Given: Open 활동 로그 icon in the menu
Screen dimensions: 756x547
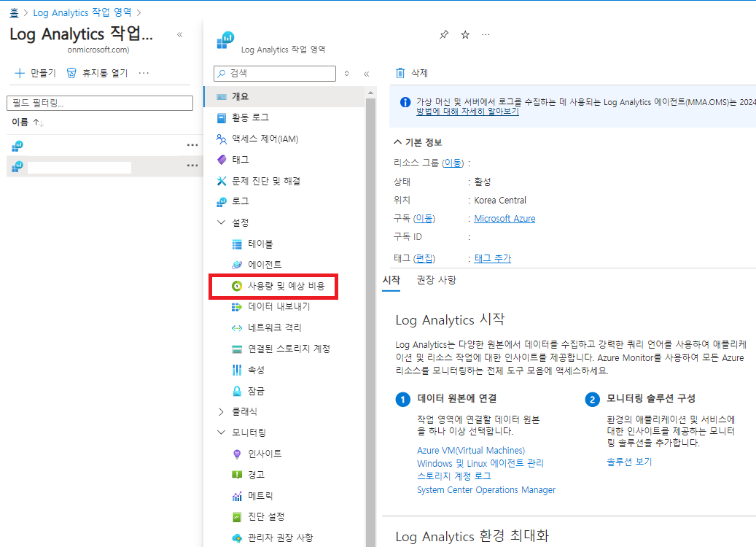Looking at the screenshot, I should pos(222,117).
